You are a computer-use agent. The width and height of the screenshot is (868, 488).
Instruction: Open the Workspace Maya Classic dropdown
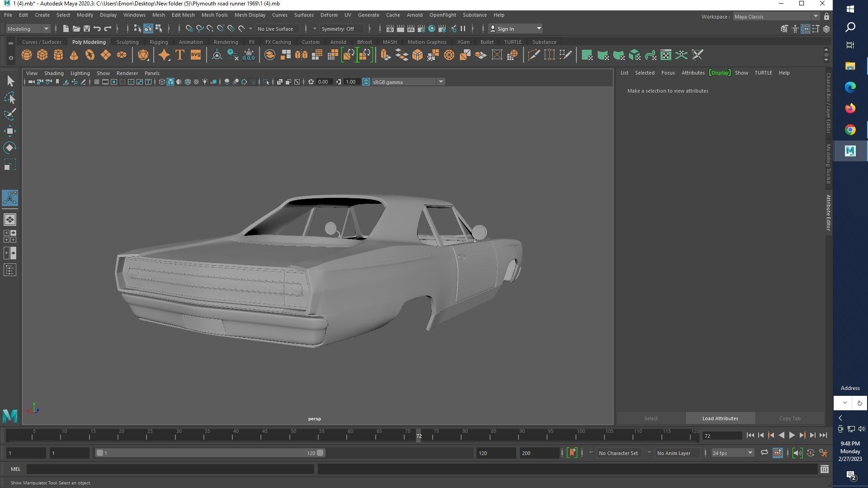tap(776, 16)
